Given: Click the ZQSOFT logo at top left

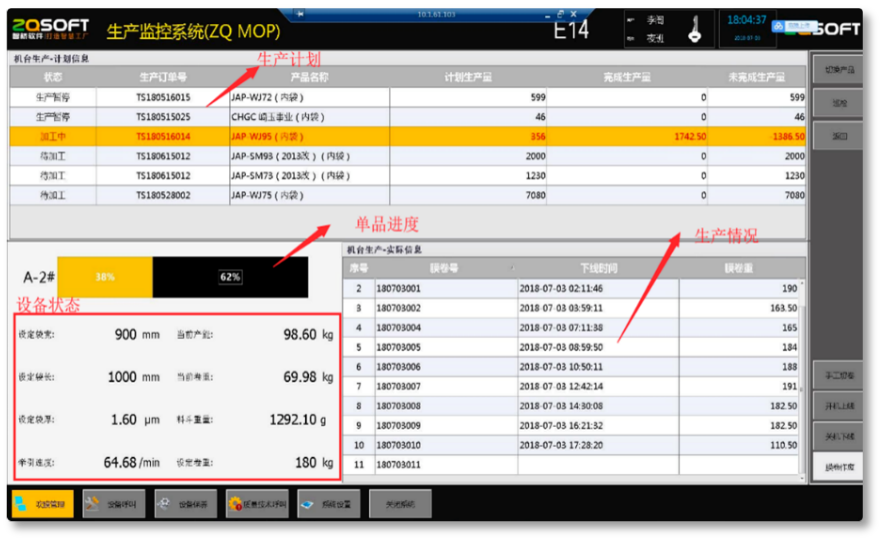Looking at the screenshot, I should point(51,28).
